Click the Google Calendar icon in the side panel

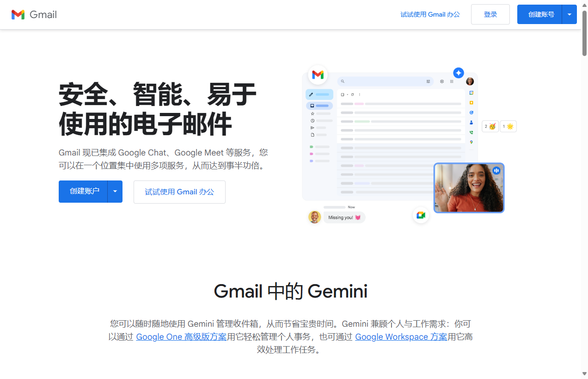click(472, 93)
